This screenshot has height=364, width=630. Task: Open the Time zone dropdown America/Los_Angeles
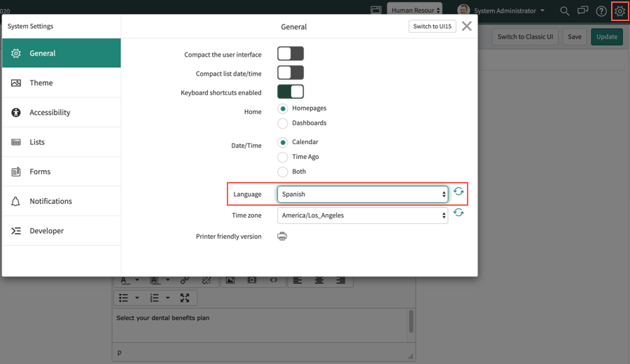[x=363, y=216]
